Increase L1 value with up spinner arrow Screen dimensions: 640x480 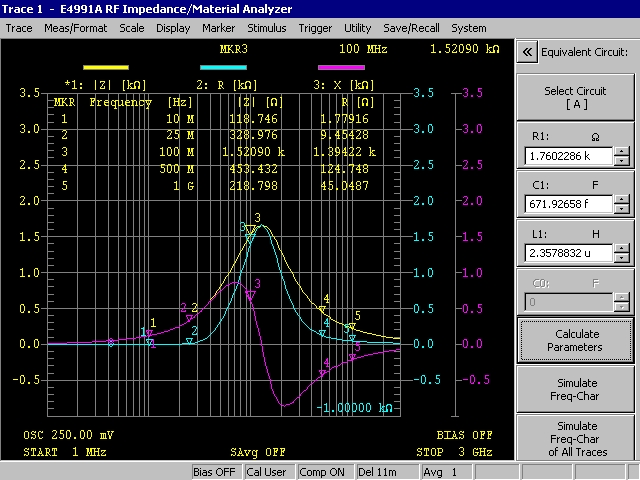coord(622,248)
